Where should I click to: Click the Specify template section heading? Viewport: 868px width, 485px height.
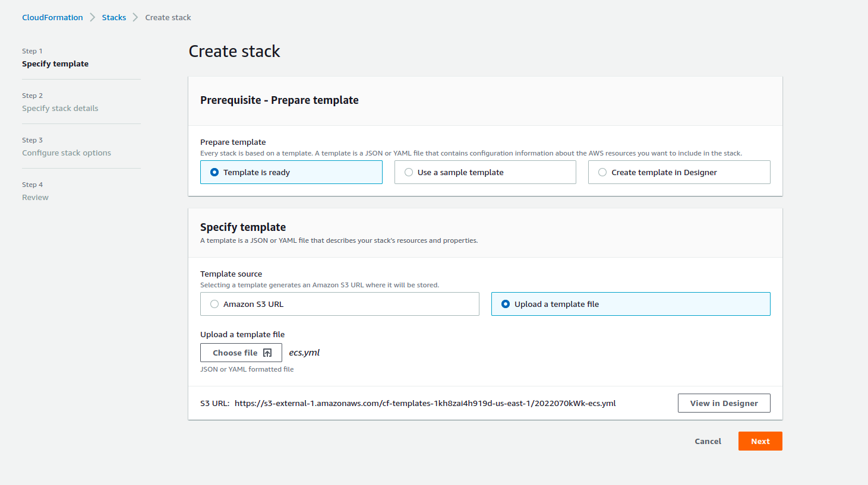point(243,227)
